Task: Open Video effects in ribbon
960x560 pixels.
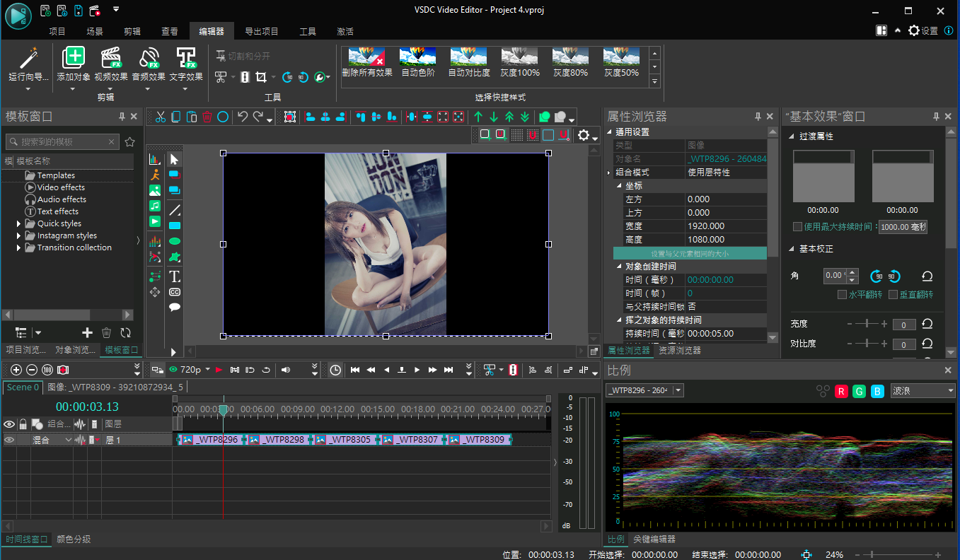Action: (x=111, y=57)
